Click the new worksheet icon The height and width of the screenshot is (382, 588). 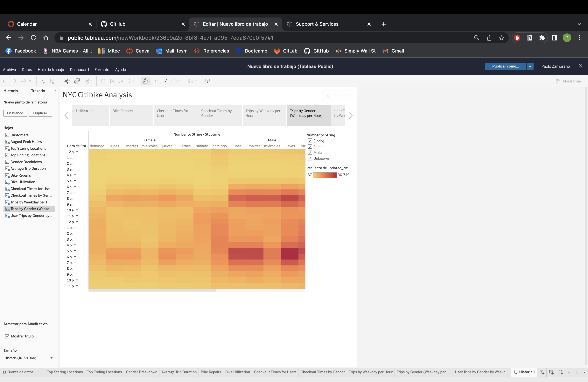(x=66, y=81)
